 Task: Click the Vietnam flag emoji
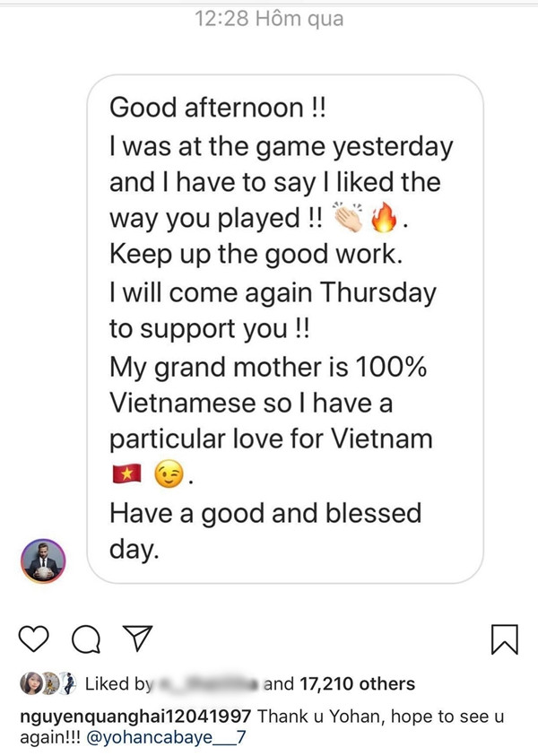(x=126, y=475)
